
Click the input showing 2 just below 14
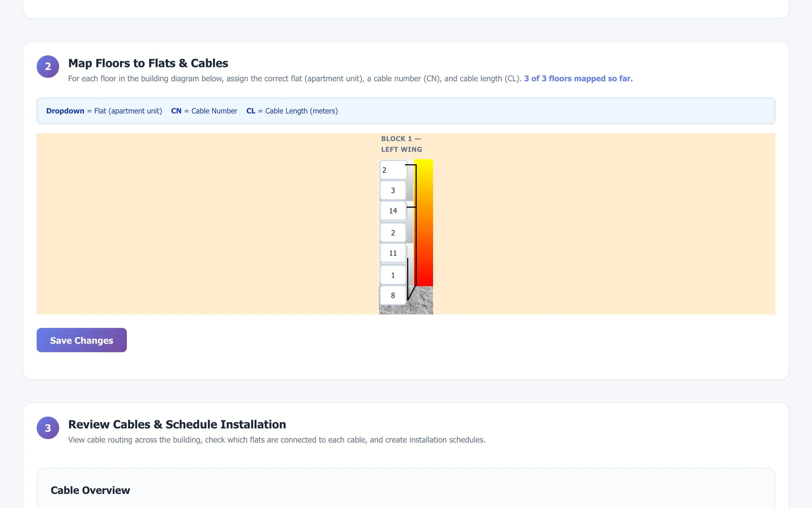coord(393,233)
